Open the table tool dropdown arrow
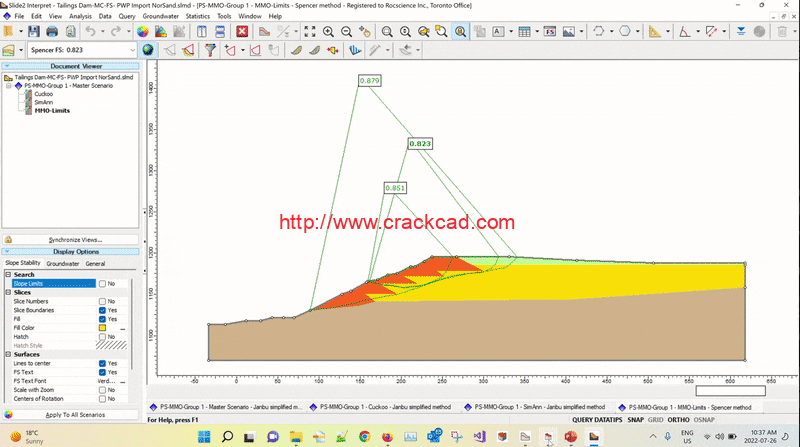The height and width of the screenshot is (447, 800). pos(537,32)
